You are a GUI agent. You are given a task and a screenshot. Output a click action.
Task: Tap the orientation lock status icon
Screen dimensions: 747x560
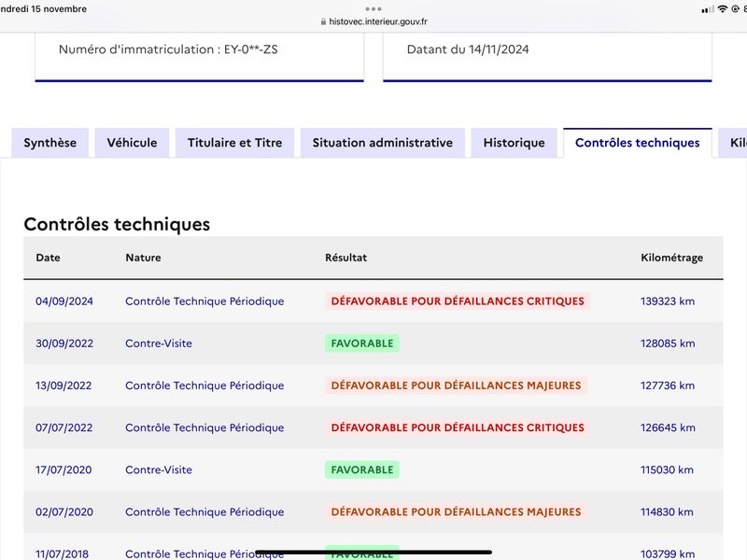pyautogui.click(x=736, y=9)
